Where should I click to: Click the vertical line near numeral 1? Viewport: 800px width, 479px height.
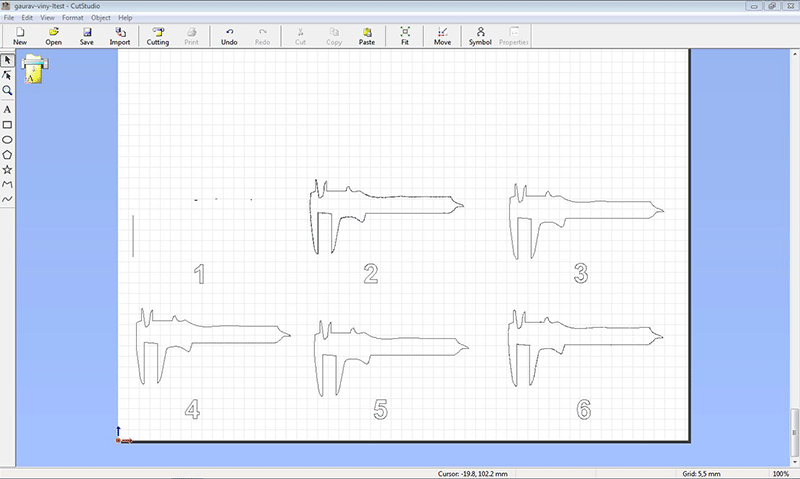coord(133,236)
